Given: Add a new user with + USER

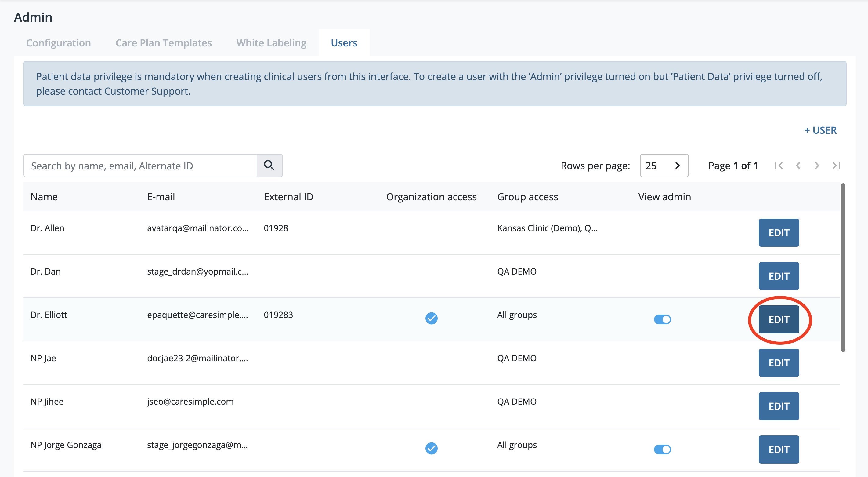Looking at the screenshot, I should tap(820, 130).
